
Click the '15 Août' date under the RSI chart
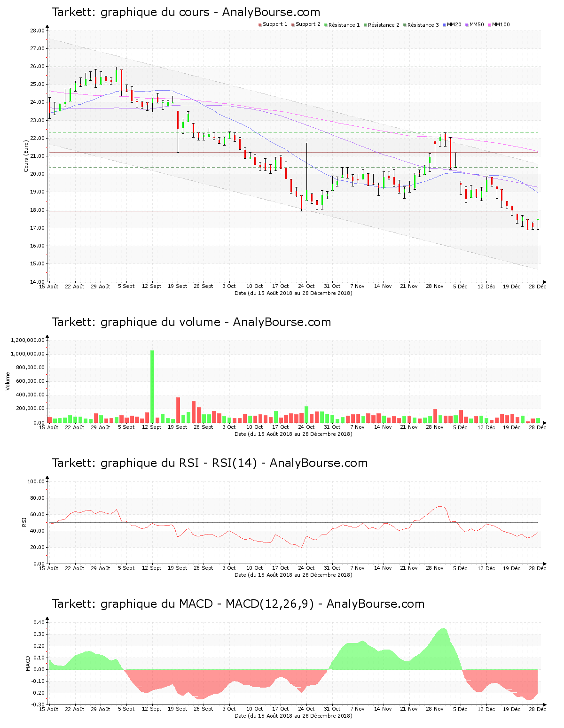(49, 568)
